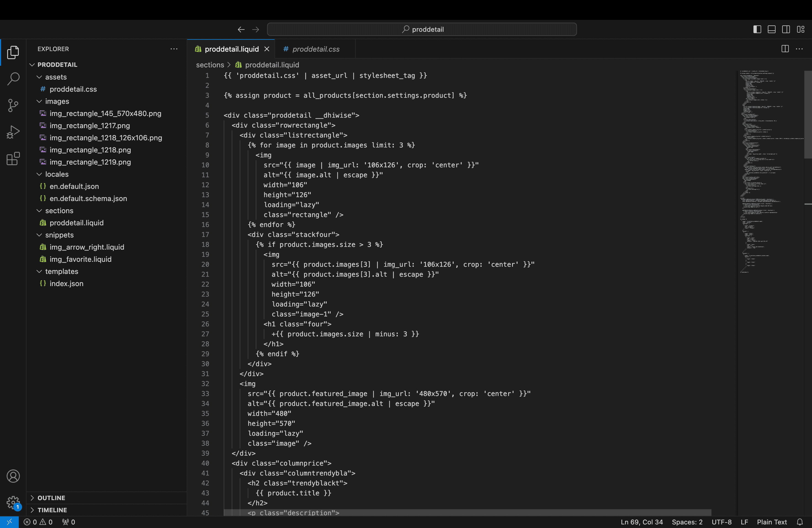Screen dimensions: 812x528
Task: Click the split editor right icon
Action: 785,49
